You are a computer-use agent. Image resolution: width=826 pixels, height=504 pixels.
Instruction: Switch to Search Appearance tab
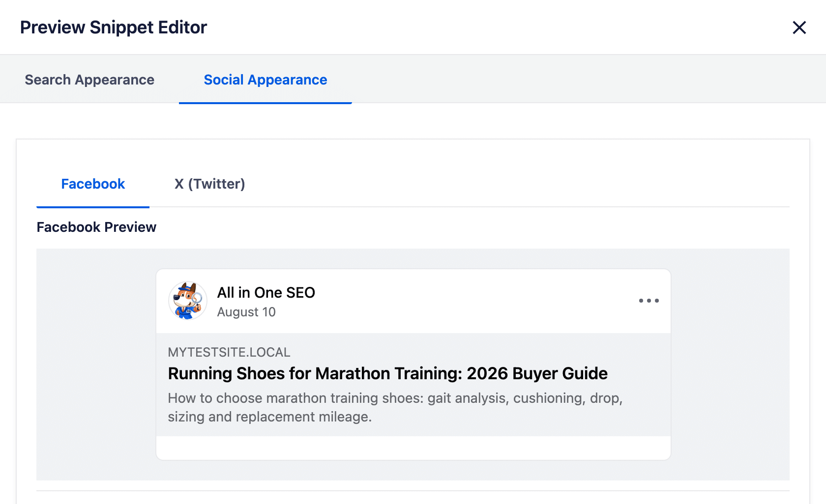89,80
